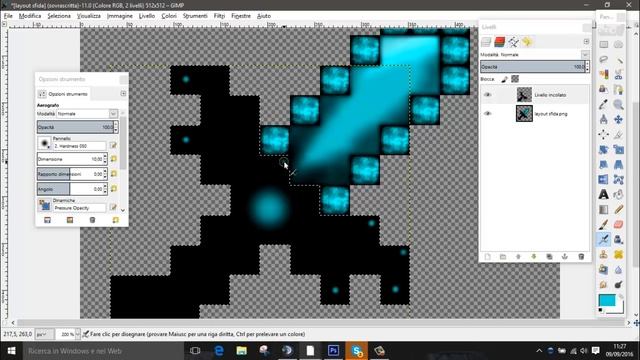Open the File menu
Image resolution: width=640 pixels, height=360 pixels.
pos(8,16)
